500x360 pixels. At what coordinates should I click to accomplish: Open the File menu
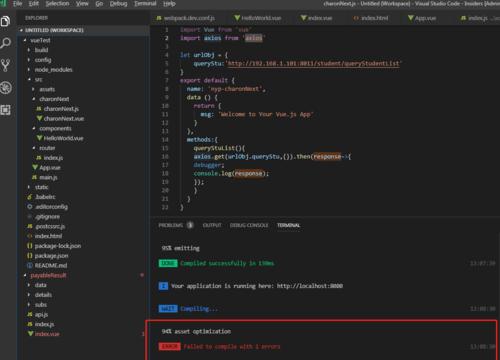(17, 4)
